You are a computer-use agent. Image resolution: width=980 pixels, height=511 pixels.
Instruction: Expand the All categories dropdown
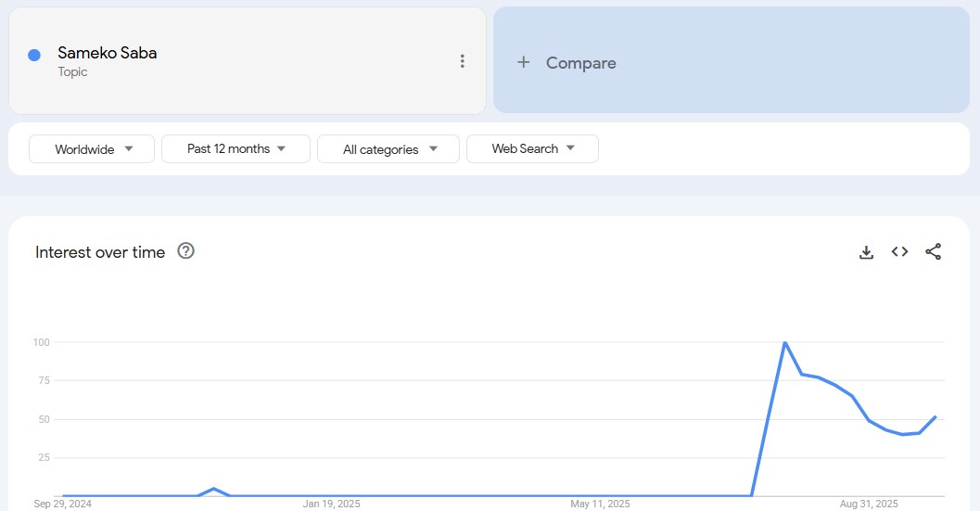(x=388, y=149)
